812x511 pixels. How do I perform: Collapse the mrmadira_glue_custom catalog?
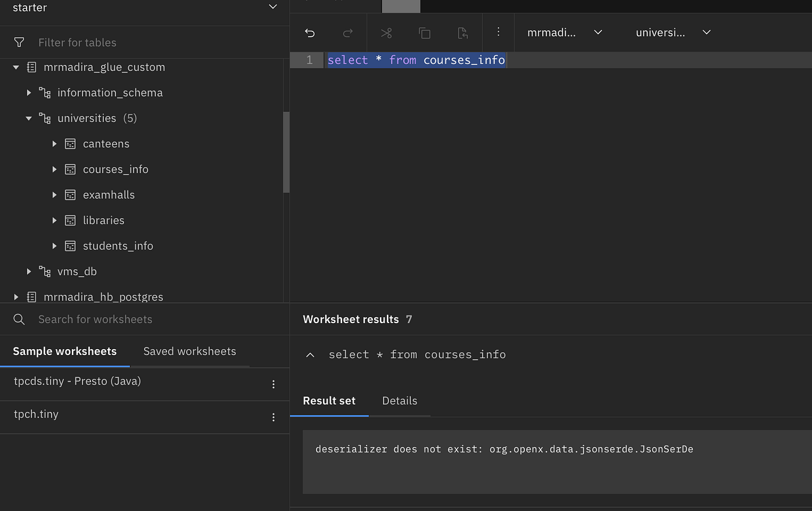[x=16, y=67]
